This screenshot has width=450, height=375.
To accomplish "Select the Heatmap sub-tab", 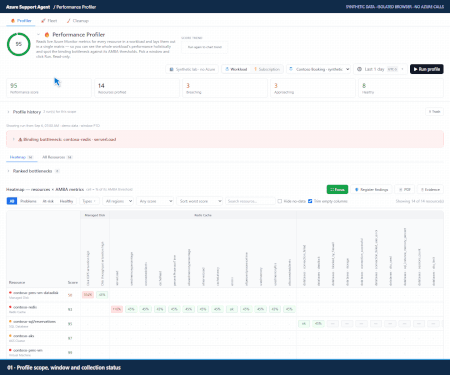I will (x=21, y=157).
